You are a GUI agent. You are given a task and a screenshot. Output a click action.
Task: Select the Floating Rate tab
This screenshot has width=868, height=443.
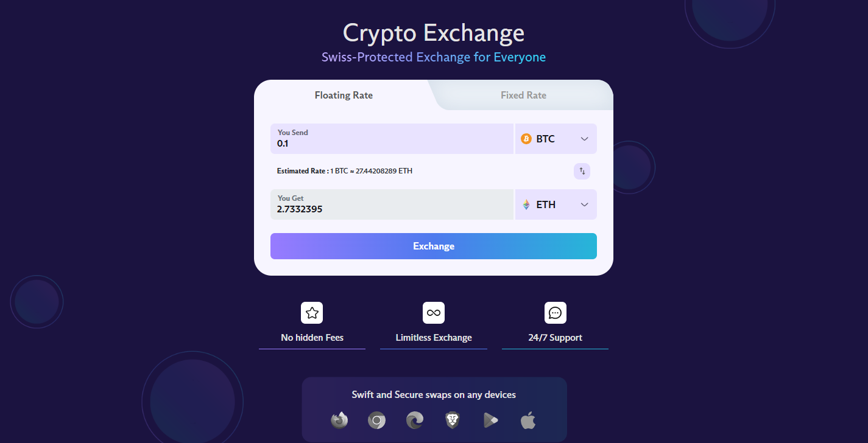pos(344,95)
